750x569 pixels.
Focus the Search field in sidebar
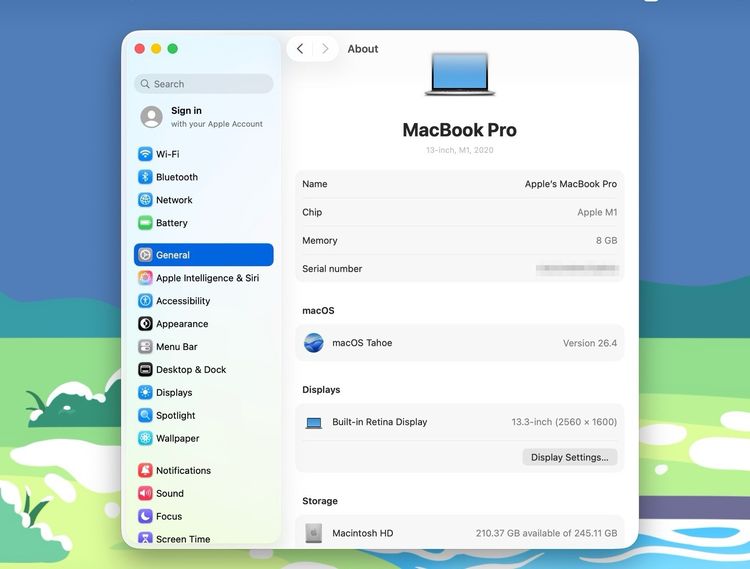(x=204, y=84)
